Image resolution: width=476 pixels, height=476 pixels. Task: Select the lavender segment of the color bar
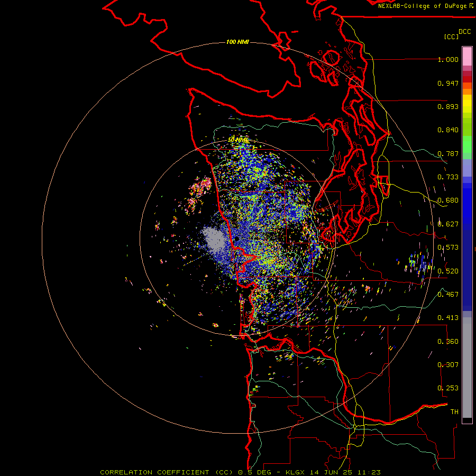click(467, 168)
